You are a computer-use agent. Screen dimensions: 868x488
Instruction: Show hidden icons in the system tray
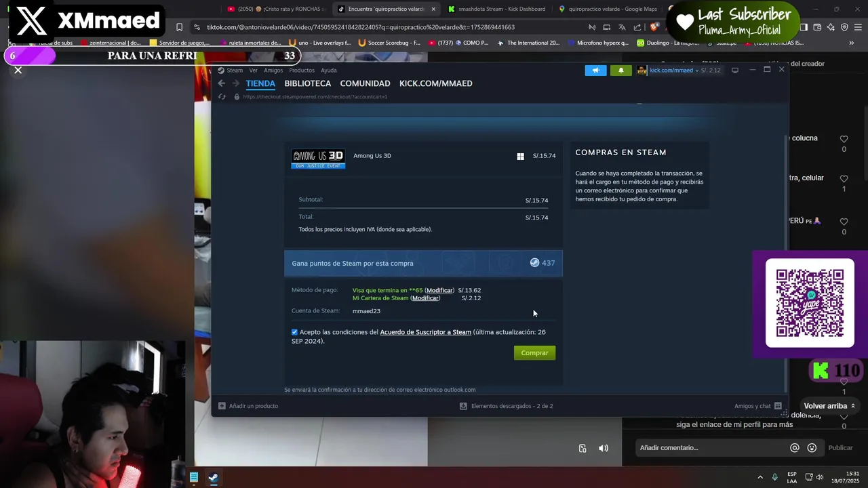pos(759,477)
